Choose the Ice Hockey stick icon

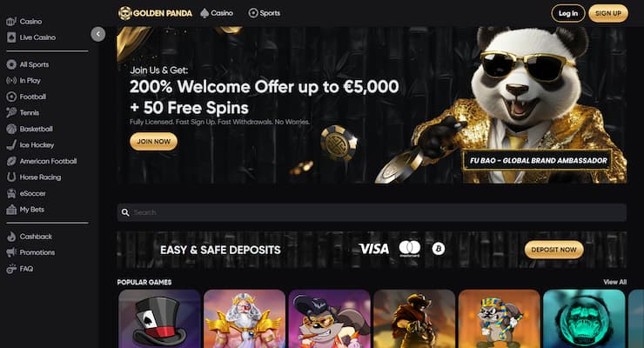(11, 145)
